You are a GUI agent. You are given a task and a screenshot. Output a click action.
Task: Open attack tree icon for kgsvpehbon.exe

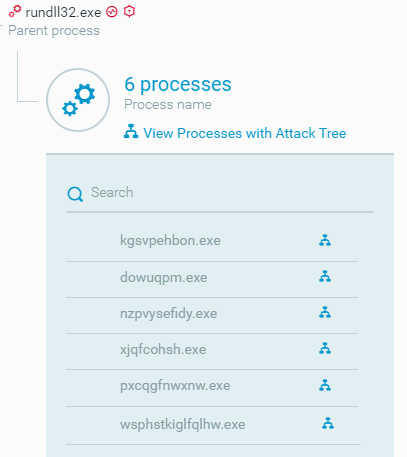(x=325, y=240)
